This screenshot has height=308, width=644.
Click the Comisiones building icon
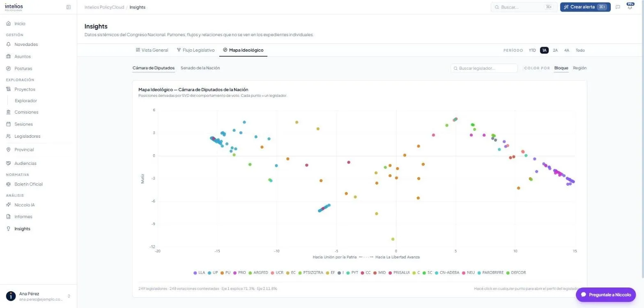coord(9,112)
